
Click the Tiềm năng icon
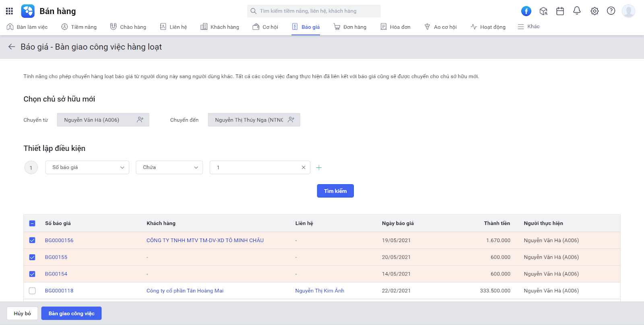[64, 27]
